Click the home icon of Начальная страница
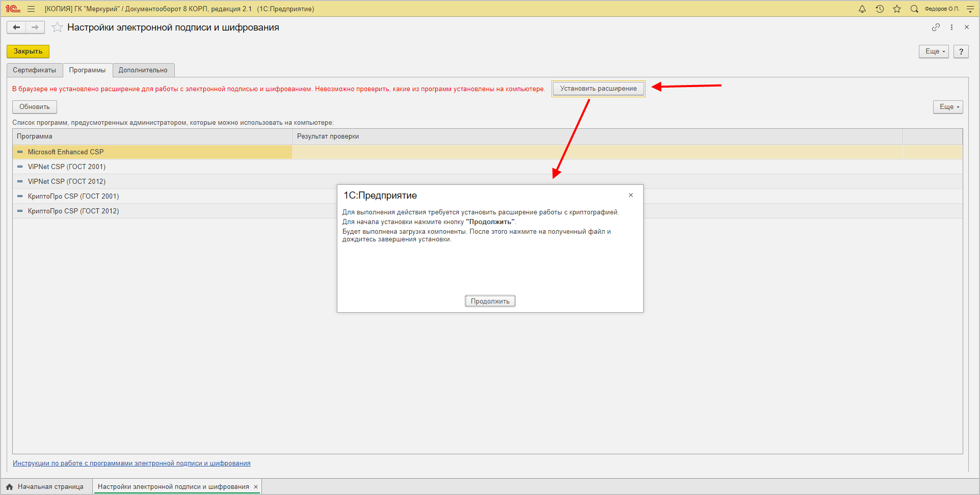980x495 pixels. tap(10, 487)
